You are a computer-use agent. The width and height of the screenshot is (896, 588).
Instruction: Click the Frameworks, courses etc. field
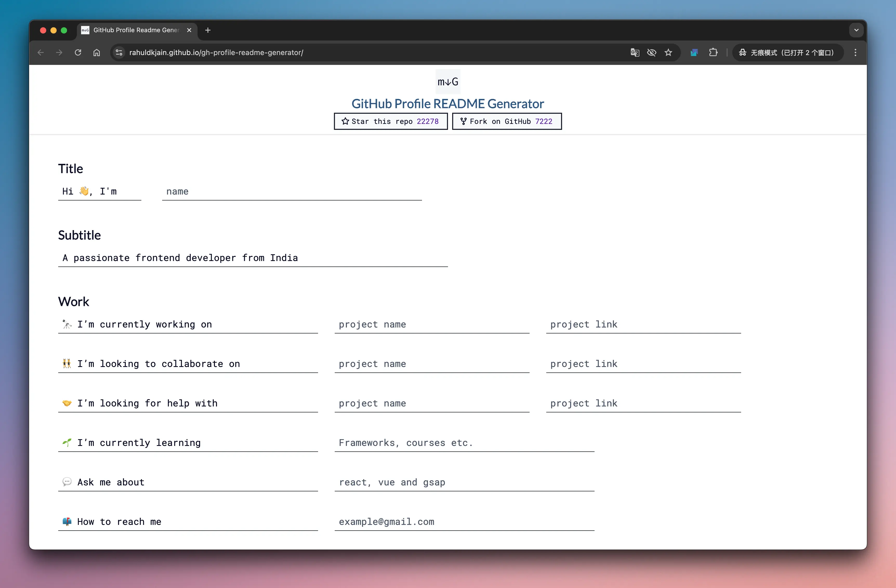pyautogui.click(x=464, y=443)
